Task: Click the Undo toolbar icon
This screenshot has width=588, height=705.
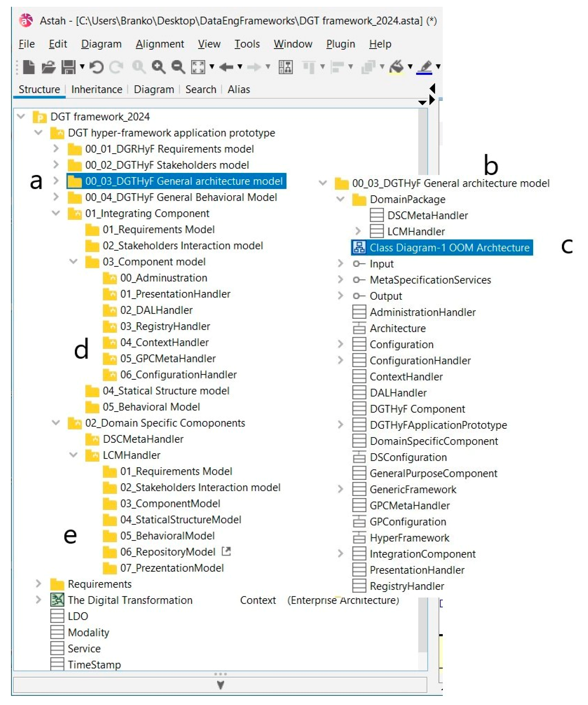Action: [x=97, y=67]
